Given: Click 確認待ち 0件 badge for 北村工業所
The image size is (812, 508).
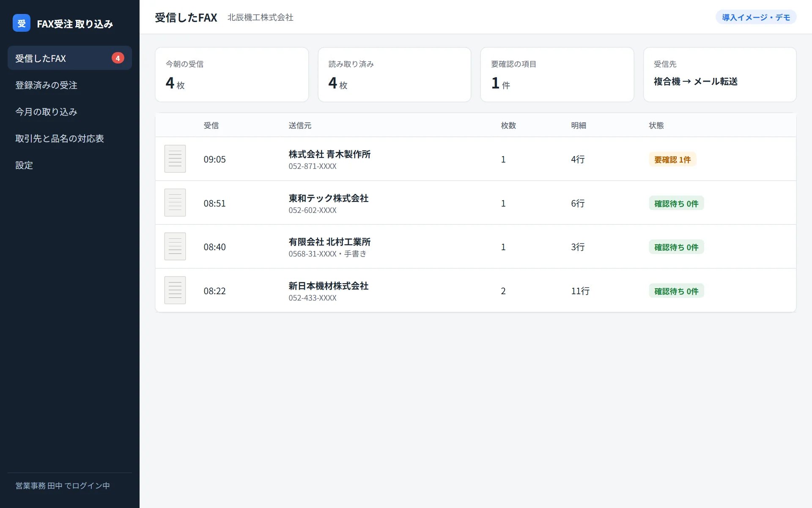Looking at the screenshot, I should pyautogui.click(x=676, y=247).
